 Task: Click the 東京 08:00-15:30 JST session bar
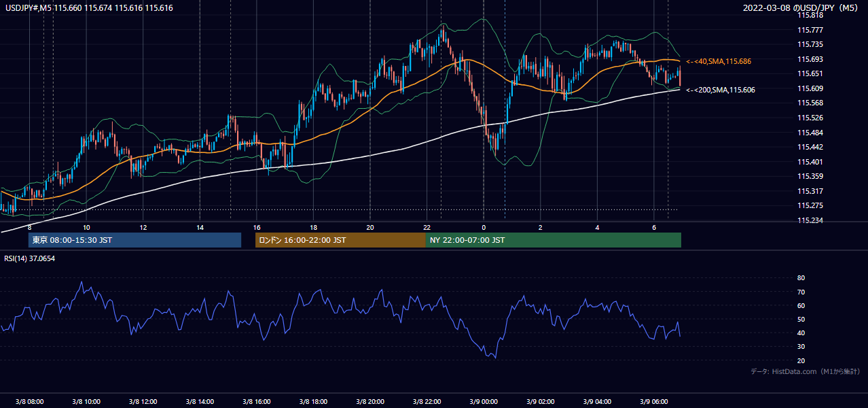[134, 240]
